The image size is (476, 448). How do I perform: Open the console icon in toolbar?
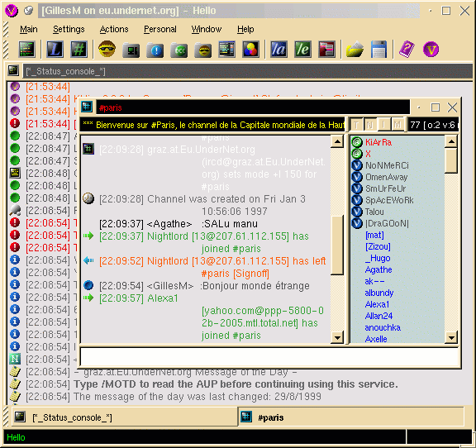coord(27,50)
